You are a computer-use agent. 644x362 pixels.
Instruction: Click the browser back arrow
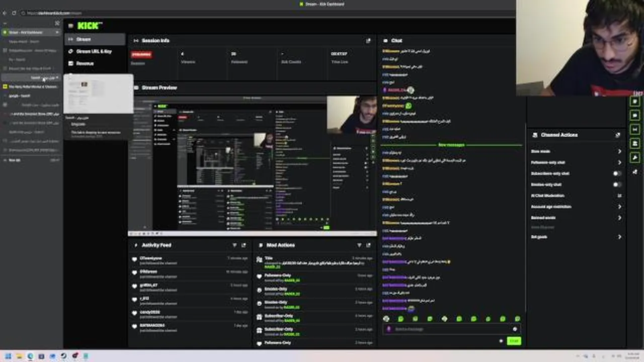(5, 13)
